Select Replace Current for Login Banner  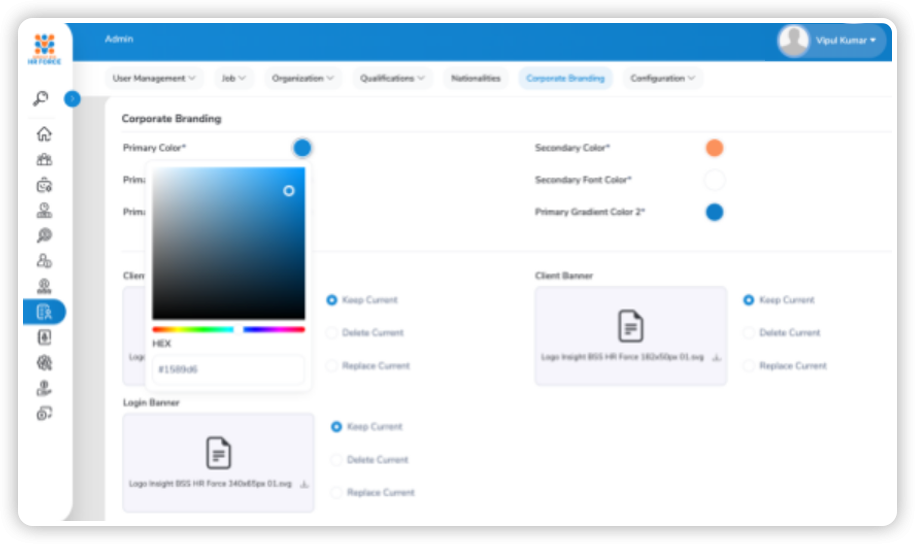pyautogui.click(x=336, y=492)
